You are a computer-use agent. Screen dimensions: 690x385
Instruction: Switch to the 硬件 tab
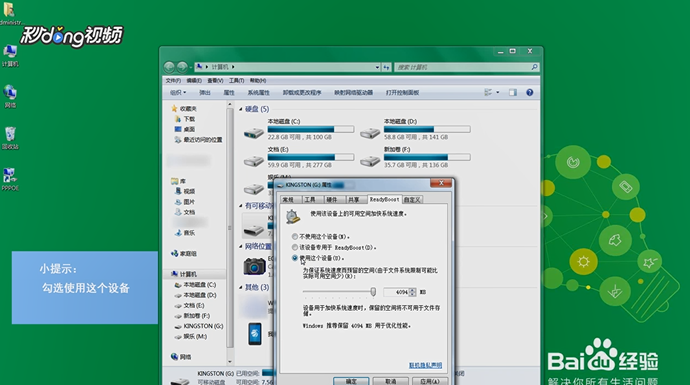[333, 200]
